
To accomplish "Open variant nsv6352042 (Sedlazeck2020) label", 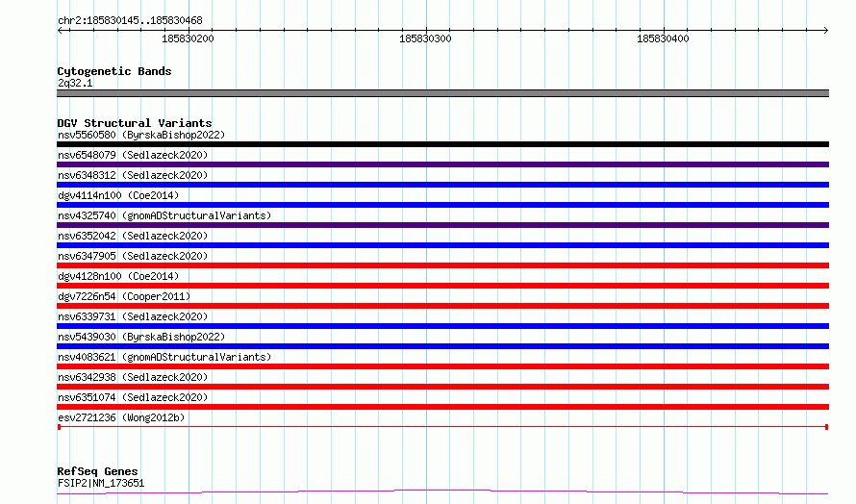I will coord(133,236).
